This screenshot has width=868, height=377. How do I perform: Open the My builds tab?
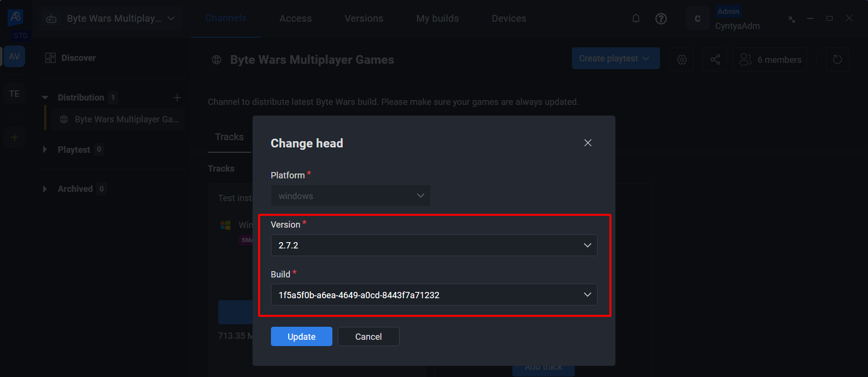click(437, 18)
